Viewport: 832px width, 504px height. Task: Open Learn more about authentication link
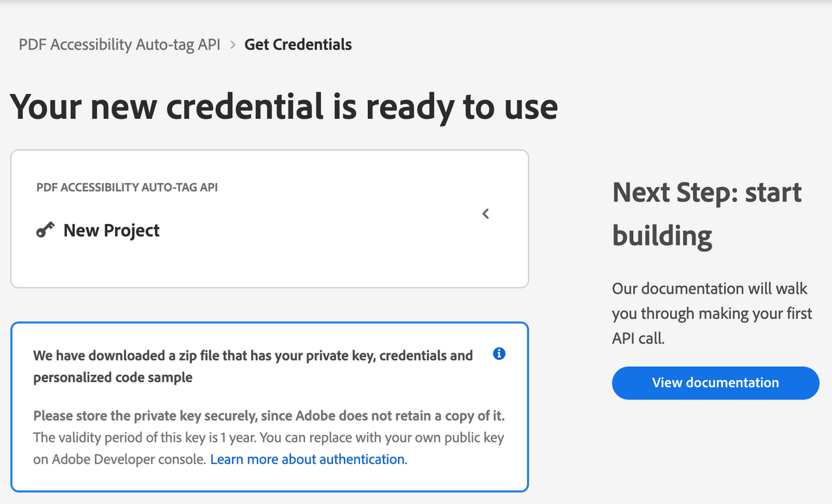(309, 459)
